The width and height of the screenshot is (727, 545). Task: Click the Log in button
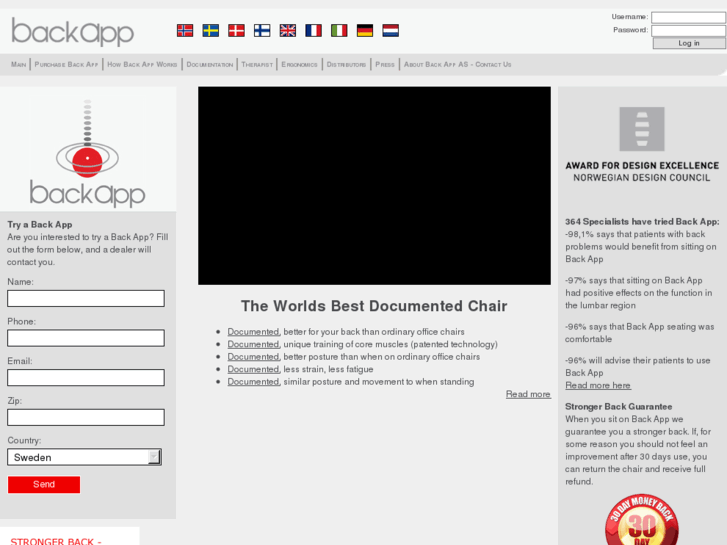(689, 43)
